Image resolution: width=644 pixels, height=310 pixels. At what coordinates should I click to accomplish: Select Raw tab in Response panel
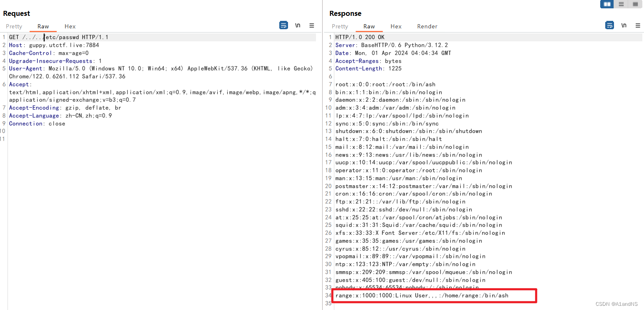tap(369, 26)
